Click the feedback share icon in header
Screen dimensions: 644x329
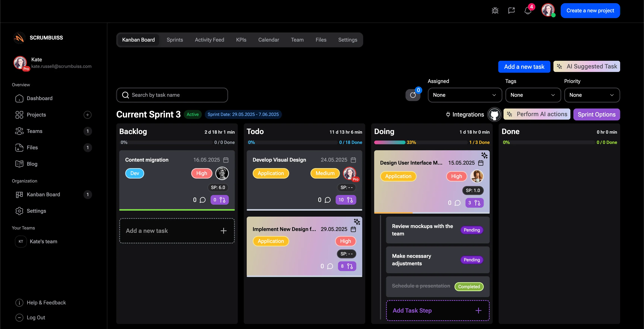pyautogui.click(x=512, y=10)
